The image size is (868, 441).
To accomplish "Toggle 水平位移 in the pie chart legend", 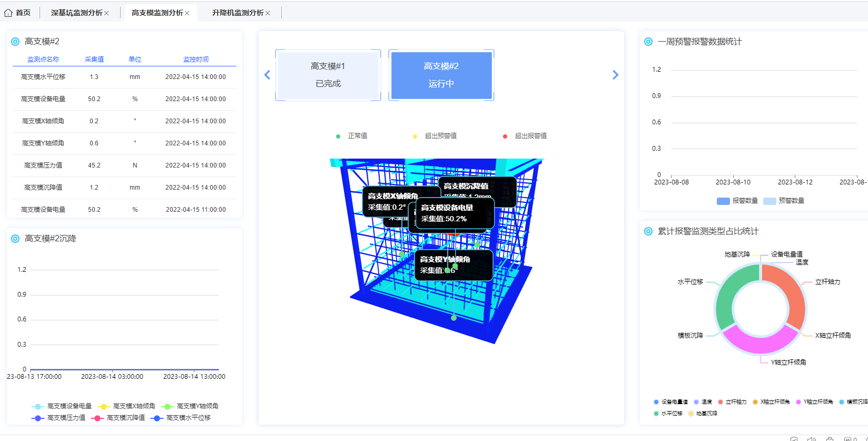I will (x=668, y=414).
